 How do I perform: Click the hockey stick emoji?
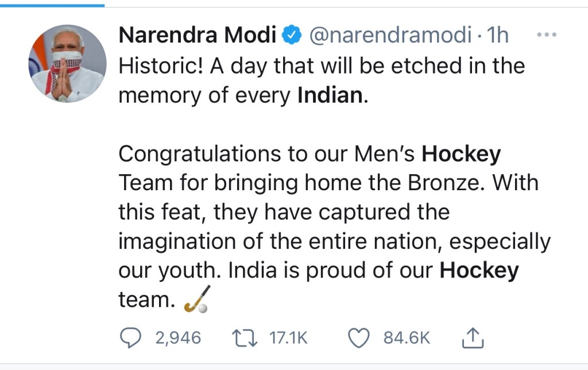click(x=196, y=299)
